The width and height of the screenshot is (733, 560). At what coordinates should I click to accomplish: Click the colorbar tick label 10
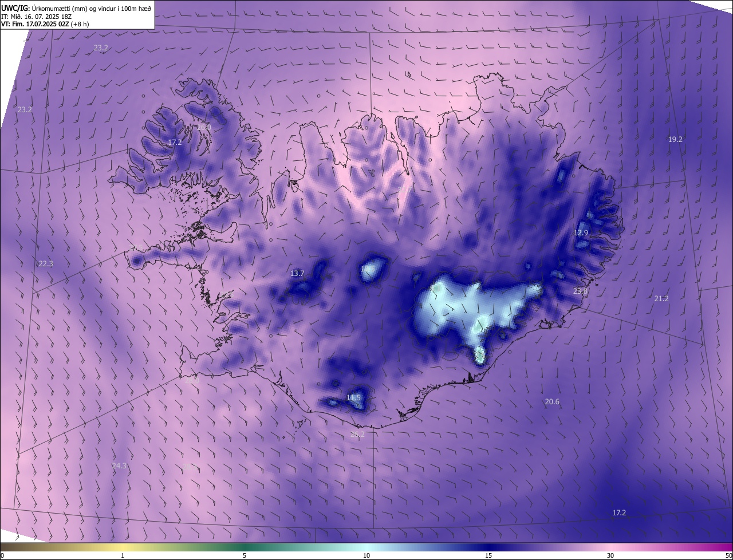[x=366, y=555]
